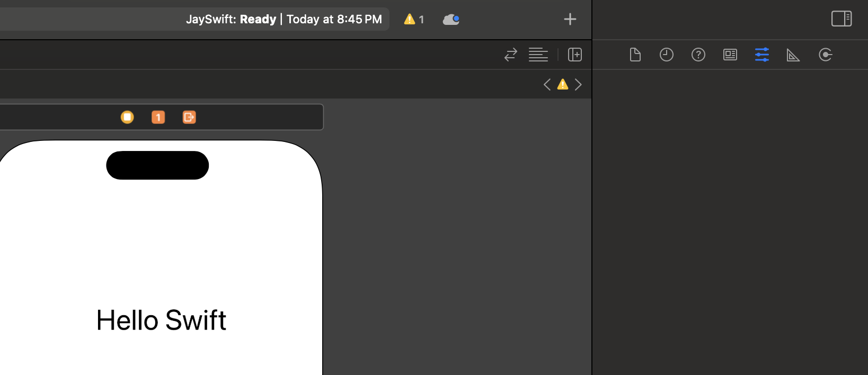Open the editor options lines menu
Image resolution: width=868 pixels, height=375 pixels.
coord(538,55)
